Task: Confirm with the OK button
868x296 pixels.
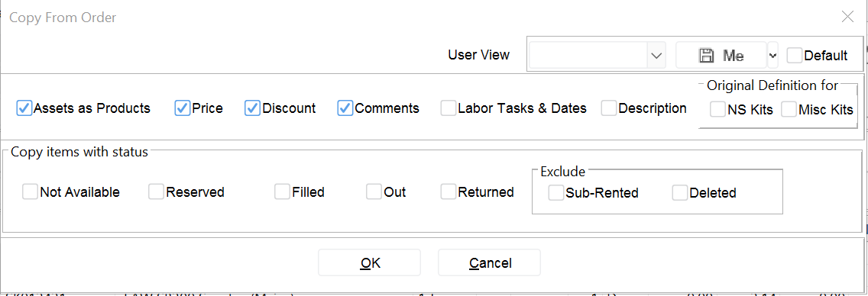Action: tap(369, 263)
